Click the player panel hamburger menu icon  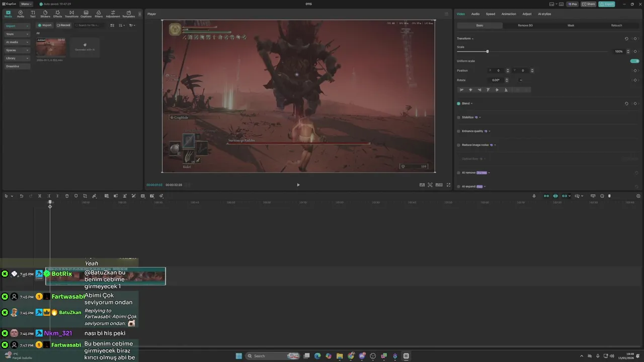pos(446,14)
